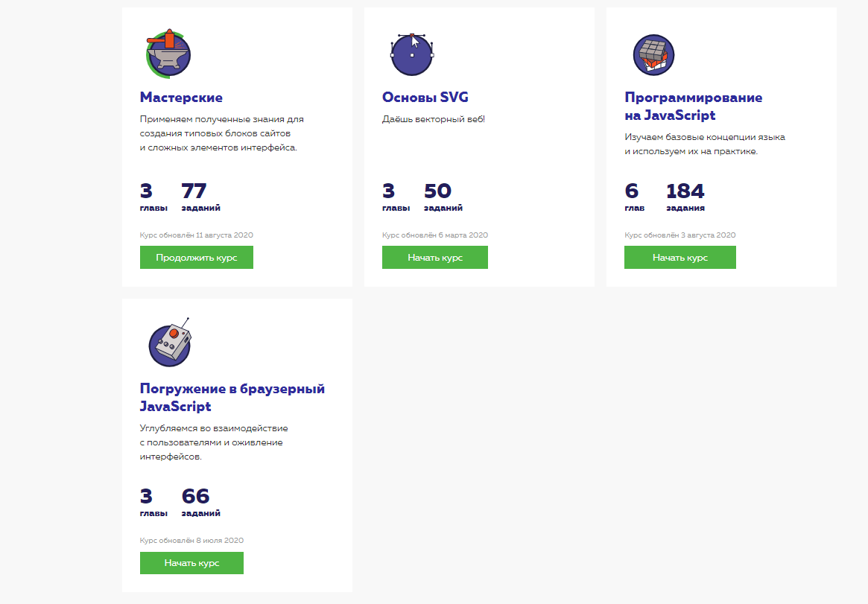This screenshot has height=604, width=868.
Task: Click the 'Даёшь векторный веб!' tagline
Action: [x=433, y=119]
